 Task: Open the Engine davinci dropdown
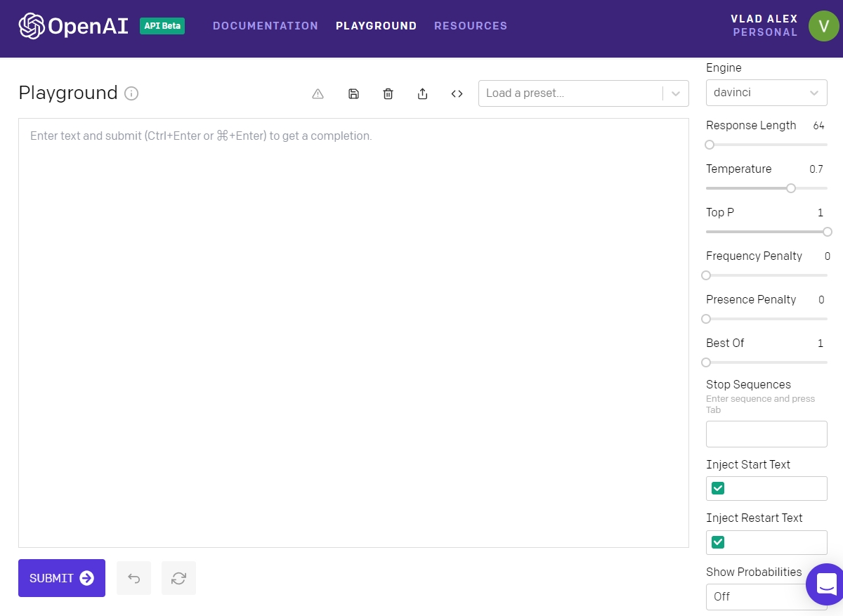point(766,93)
